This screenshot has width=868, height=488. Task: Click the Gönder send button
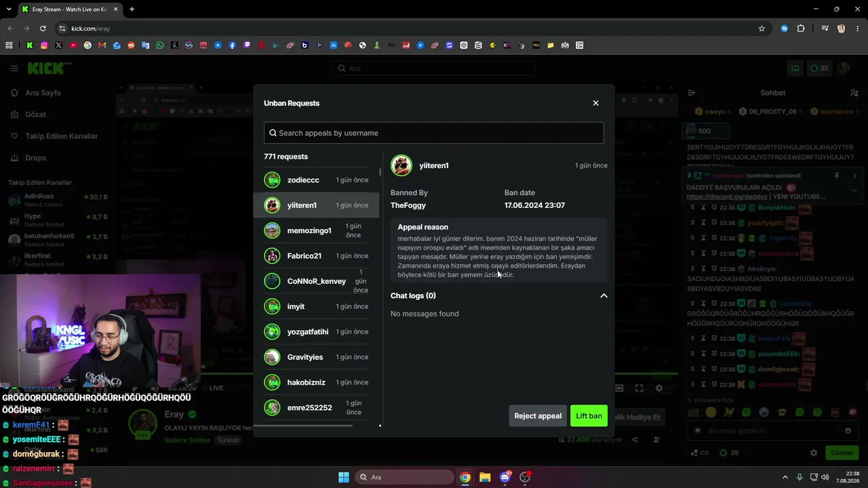(x=842, y=453)
